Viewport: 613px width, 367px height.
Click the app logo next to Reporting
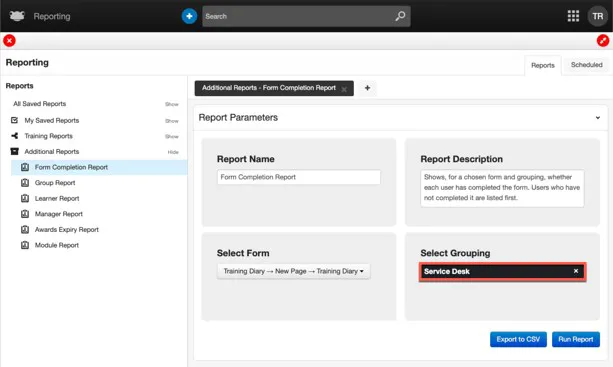(17, 16)
